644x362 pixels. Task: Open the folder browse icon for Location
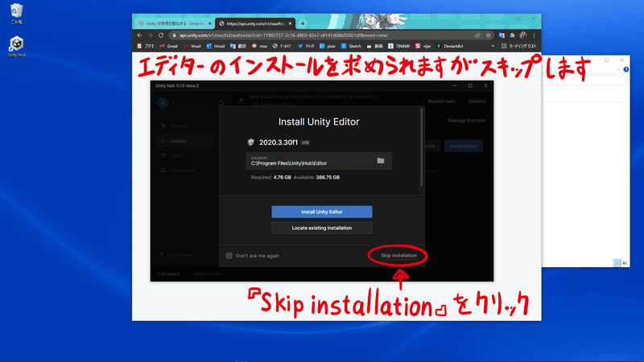381,160
